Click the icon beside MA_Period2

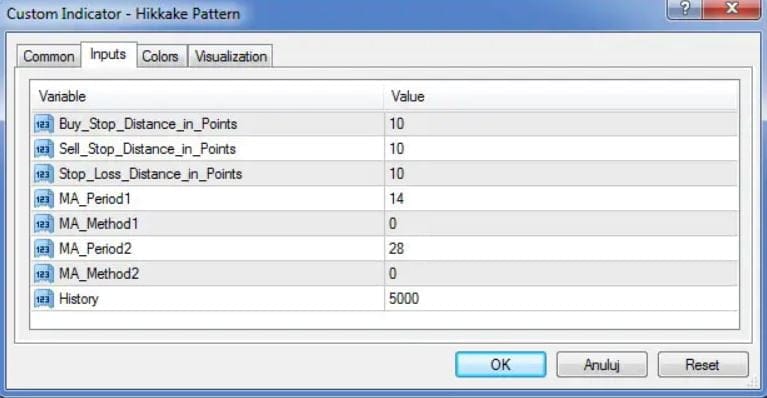[44, 249]
